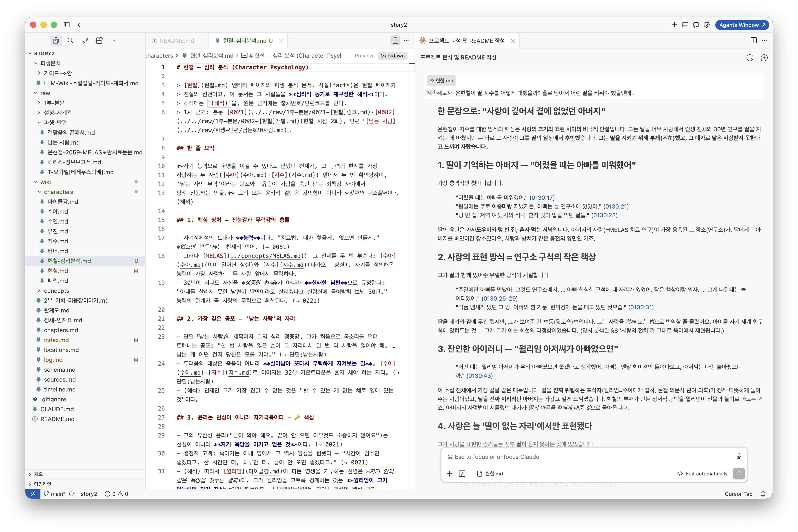Toggle the primary sidebar visibility icon

(x=67, y=25)
